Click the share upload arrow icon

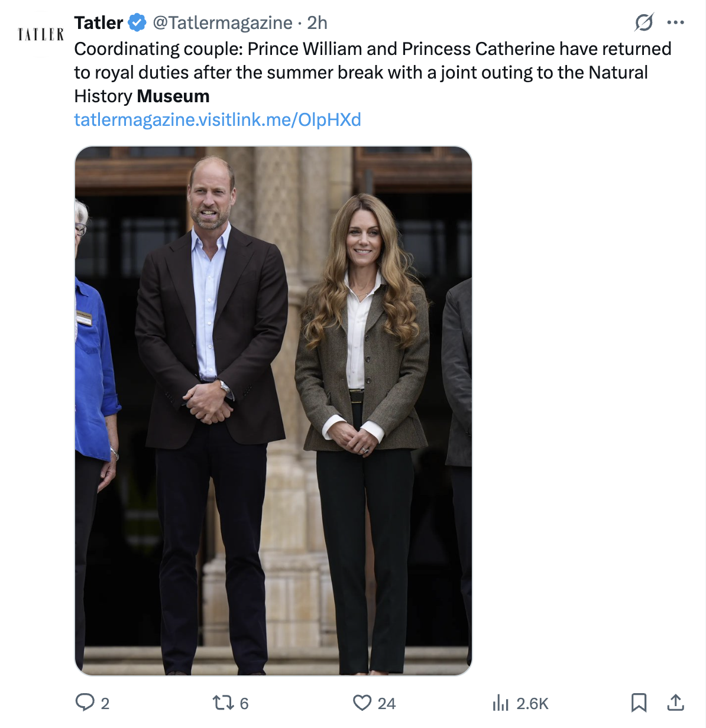coord(675,703)
